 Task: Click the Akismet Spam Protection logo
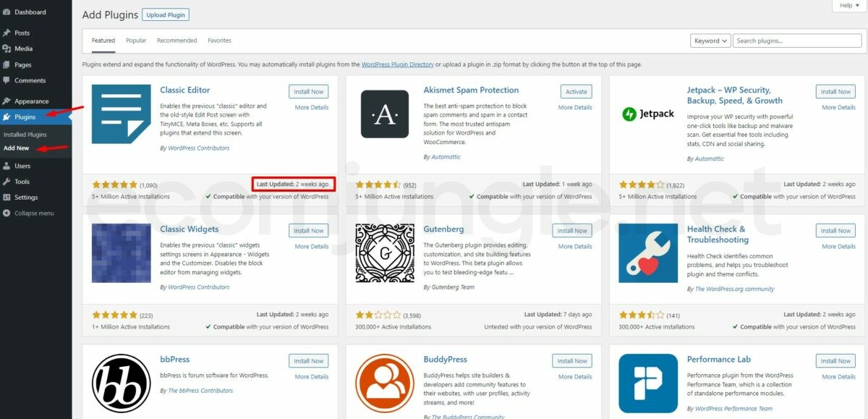tap(384, 114)
